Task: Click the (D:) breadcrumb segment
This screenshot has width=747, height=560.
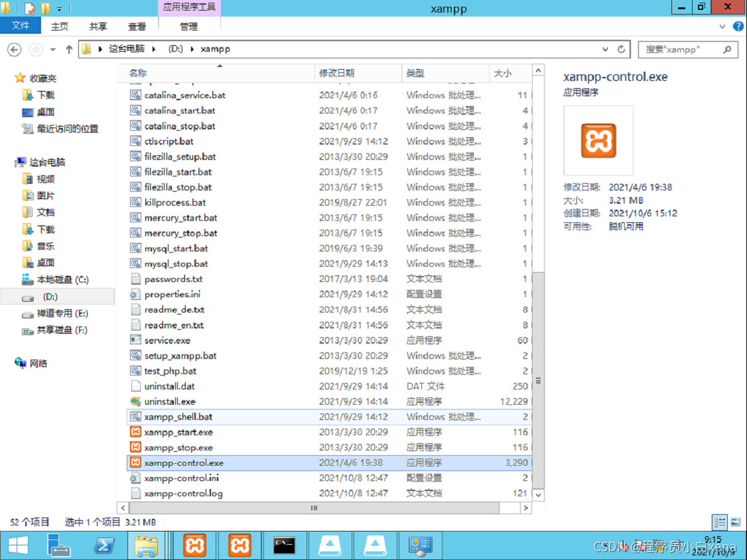Action: pyautogui.click(x=175, y=48)
